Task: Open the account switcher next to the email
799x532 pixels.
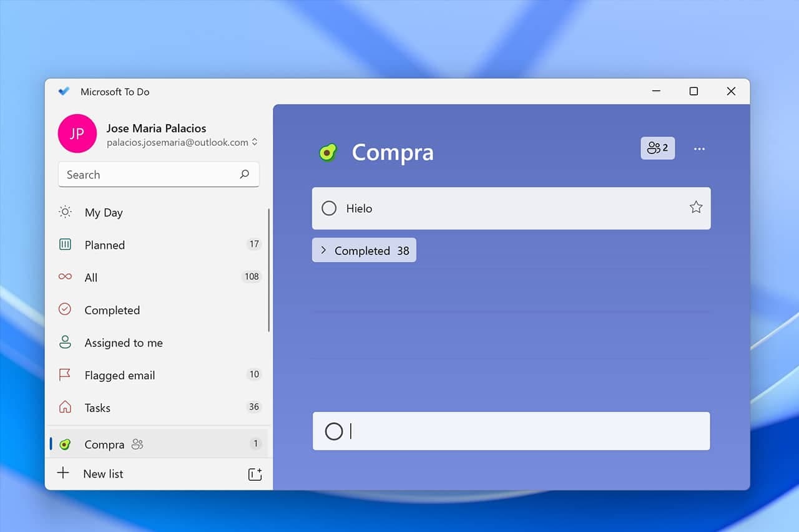Action: (x=255, y=142)
